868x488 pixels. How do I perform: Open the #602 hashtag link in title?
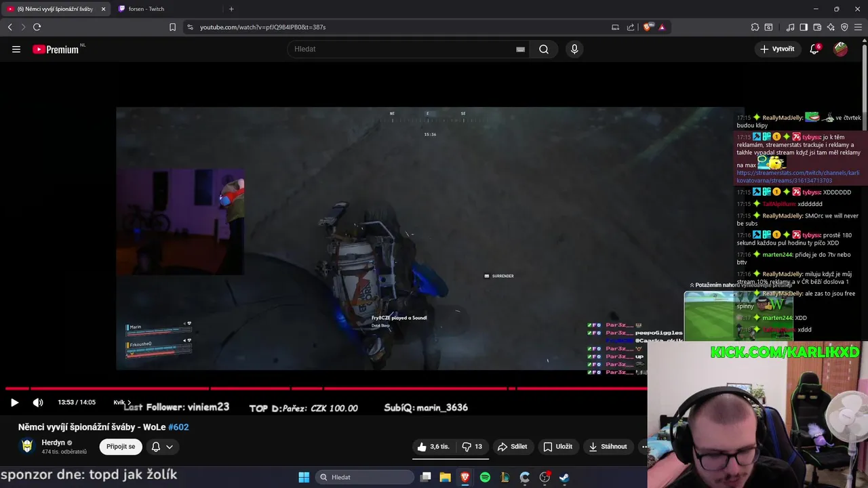coord(178,427)
